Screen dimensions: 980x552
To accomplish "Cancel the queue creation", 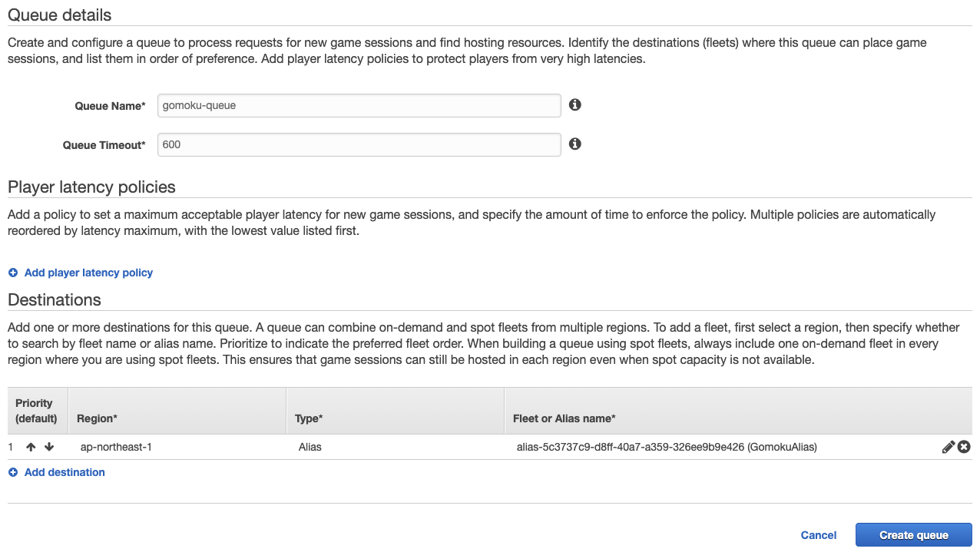I will 819,535.
